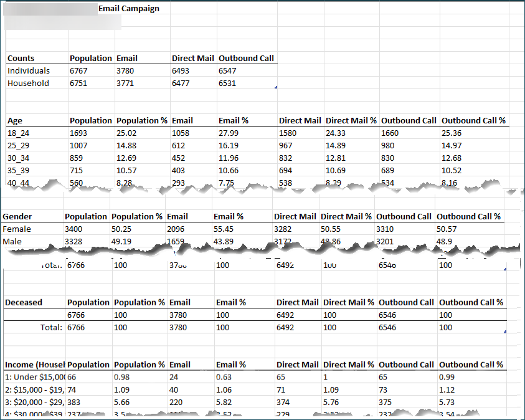Click Household email count 3771
This screenshot has width=525, height=420.
pos(125,83)
